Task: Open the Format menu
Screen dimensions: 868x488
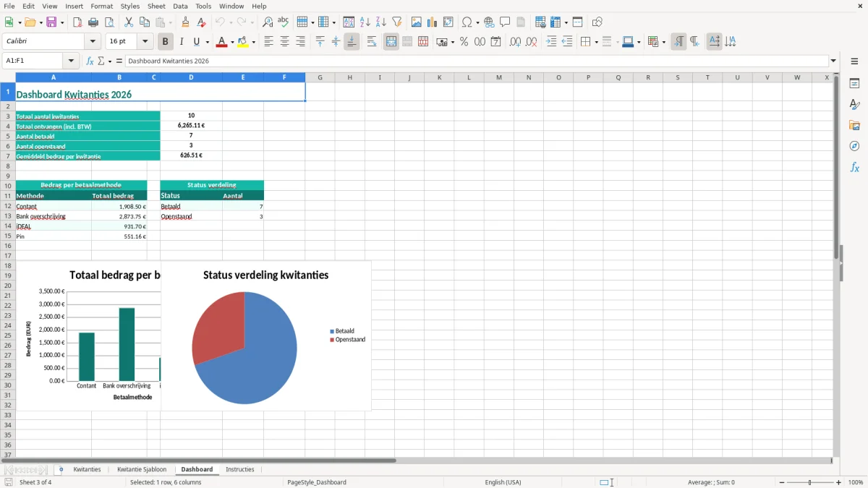Action: (x=101, y=6)
